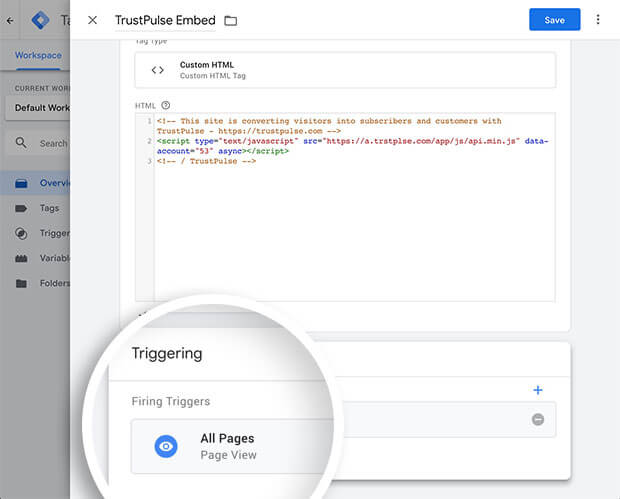Select the Default Workspace entry
Image resolution: width=620 pixels, height=499 pixels.
point(38,108)
